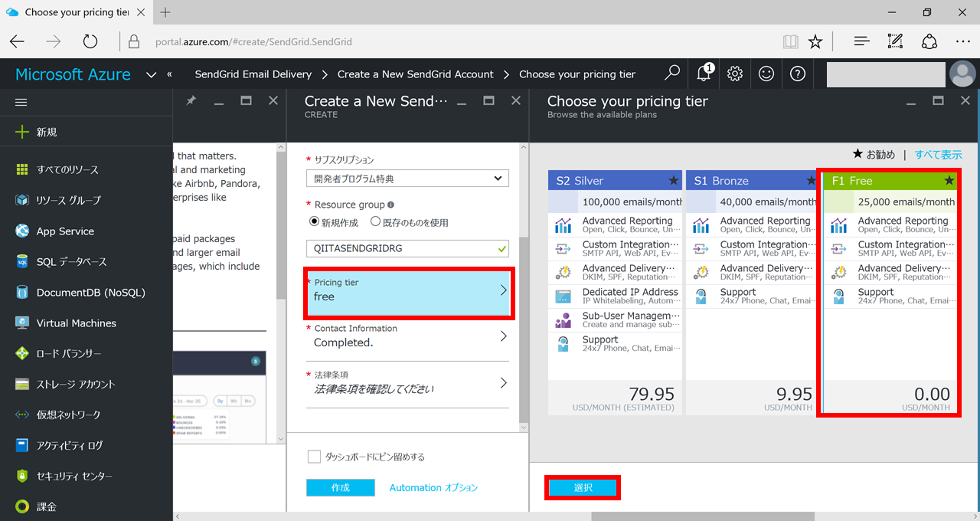Toggle the hamburger sidebar menu

pyautogui.click(x=21, y=102)
